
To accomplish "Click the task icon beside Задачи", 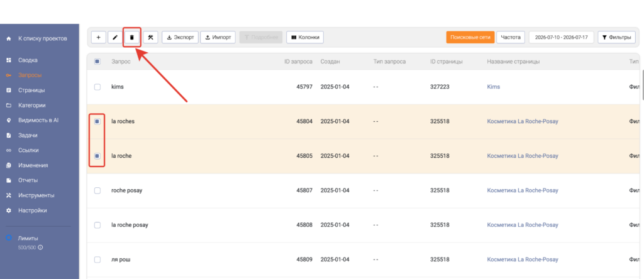I will [9, 135].
